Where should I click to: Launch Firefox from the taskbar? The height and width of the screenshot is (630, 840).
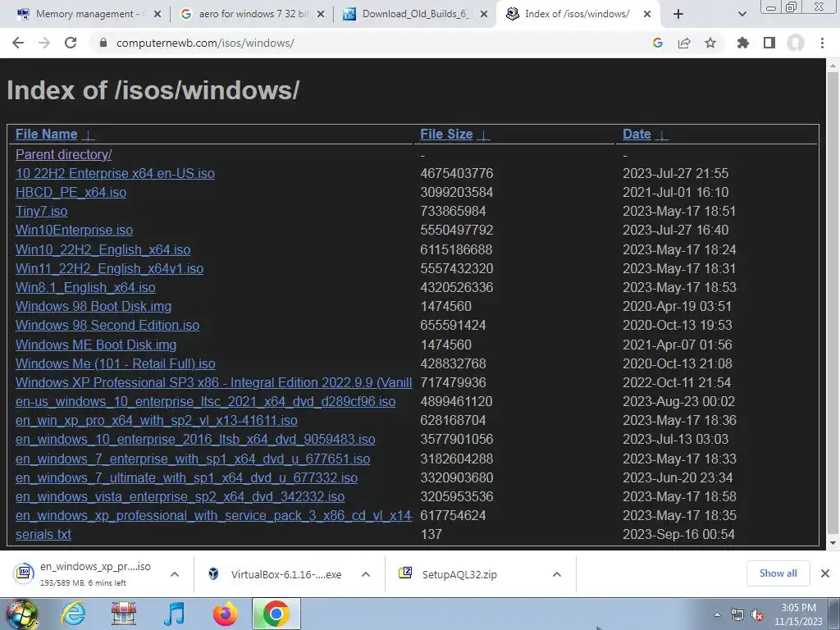click(x=225, y=614)
